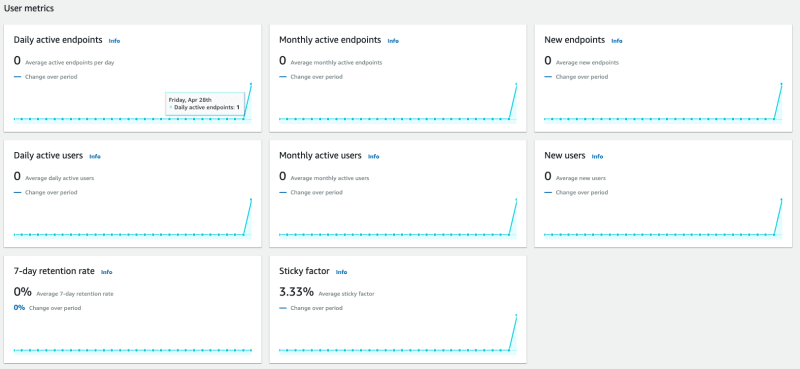Click 'Average new endpoints' label
The image size is (800, 369).
coord(587,63)
